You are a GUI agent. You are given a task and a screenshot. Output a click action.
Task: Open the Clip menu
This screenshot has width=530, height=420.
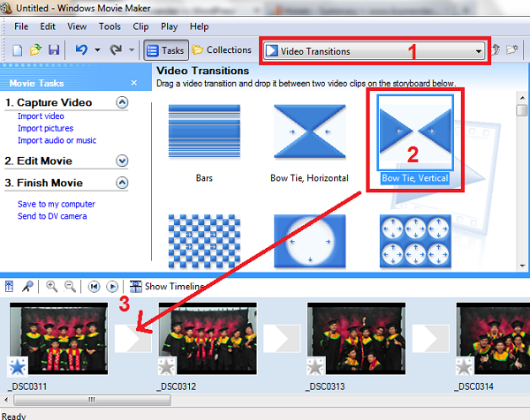(x=140, y=26)
